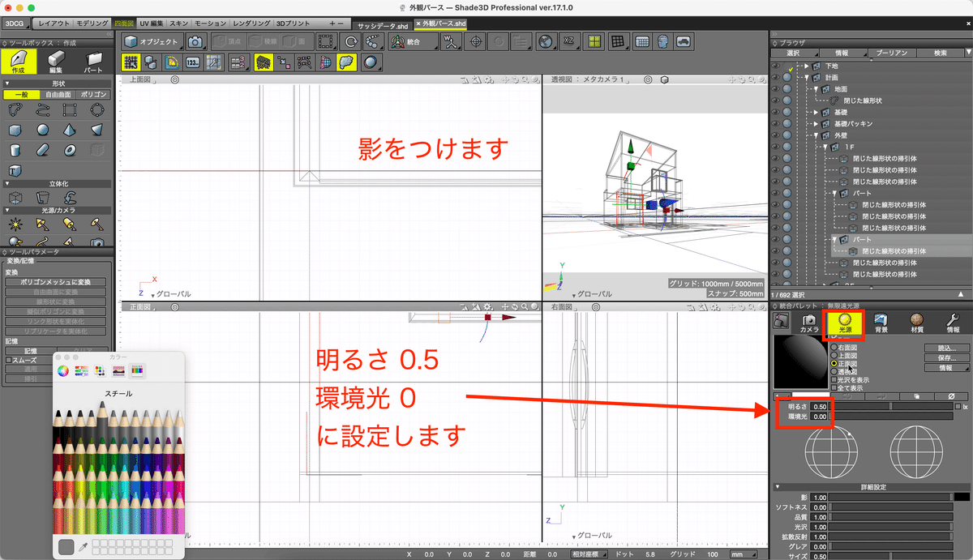The image size is (973, 560).
Task: Hide the 計画 part using its eye icon
Action: tap(775, 77)
